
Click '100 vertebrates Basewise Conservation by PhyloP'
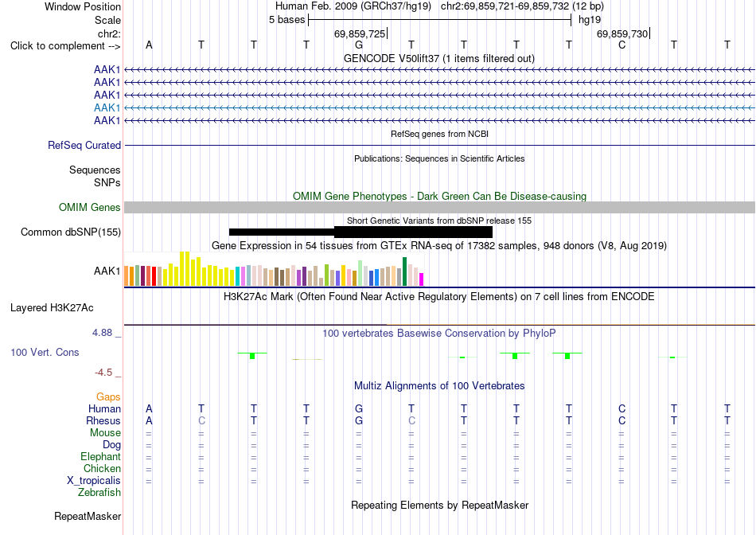click(439, 333)
